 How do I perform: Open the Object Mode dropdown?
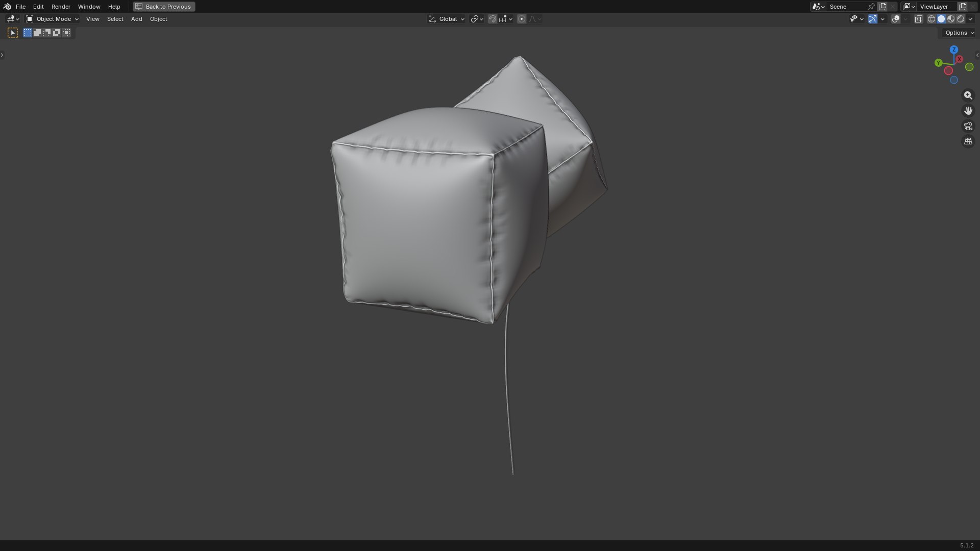[52, 19]
